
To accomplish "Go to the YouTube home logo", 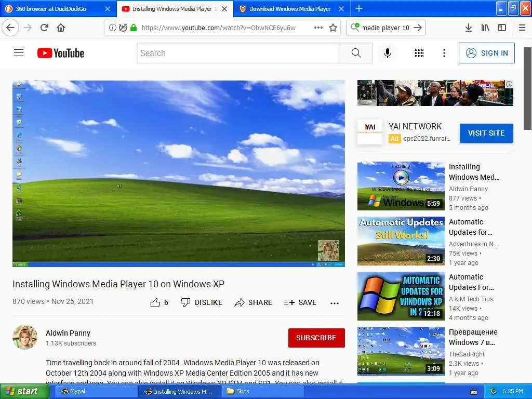I will click(x=61, y=53).
